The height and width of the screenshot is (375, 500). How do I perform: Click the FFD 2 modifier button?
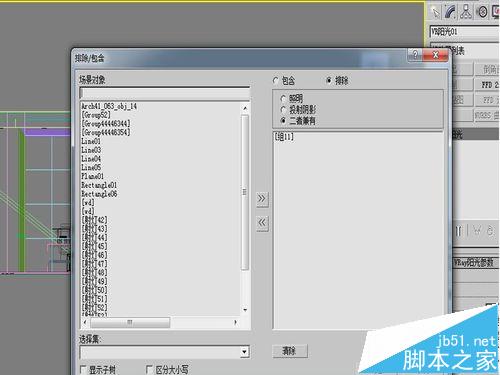click(x=488, y=85)
